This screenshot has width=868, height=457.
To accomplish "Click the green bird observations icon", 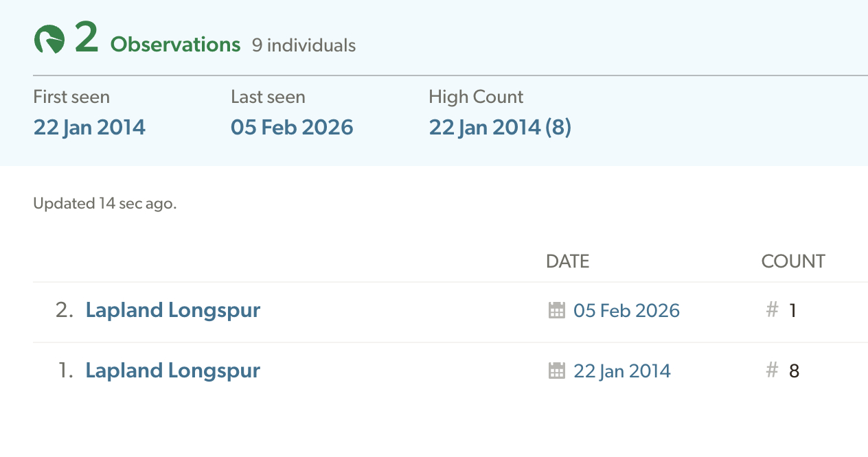I will click(x=49, y=40).
